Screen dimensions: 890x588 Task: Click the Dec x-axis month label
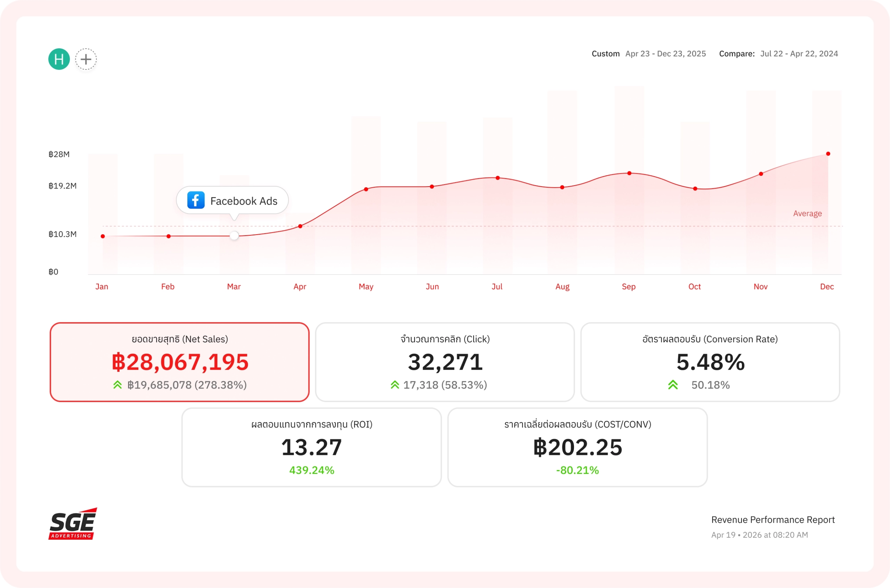[x=827, y=286]
